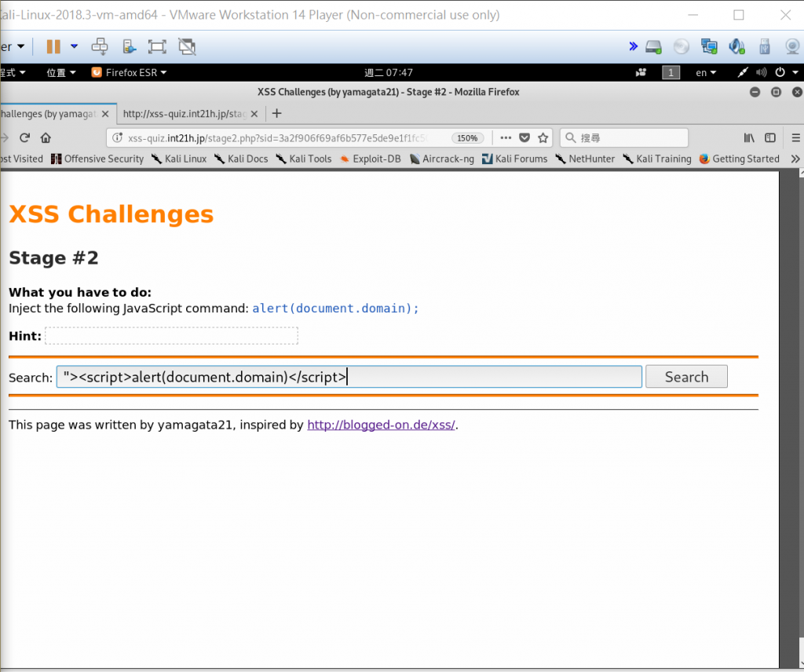The image size is (804, 672).
Task: Open the Aircrack-ng bookmark
Action: click(x=442, y=159)
